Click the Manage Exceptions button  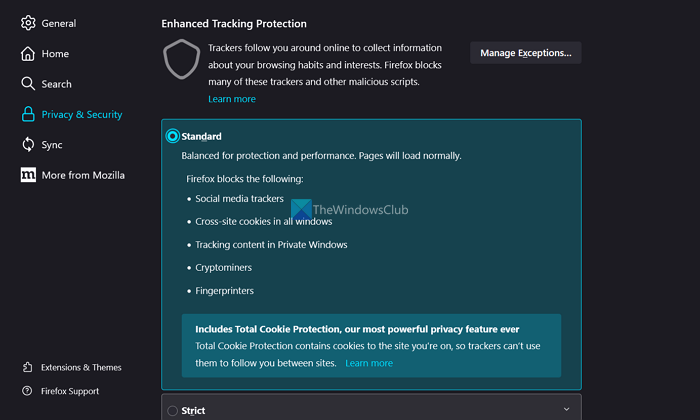click(525, 53)
